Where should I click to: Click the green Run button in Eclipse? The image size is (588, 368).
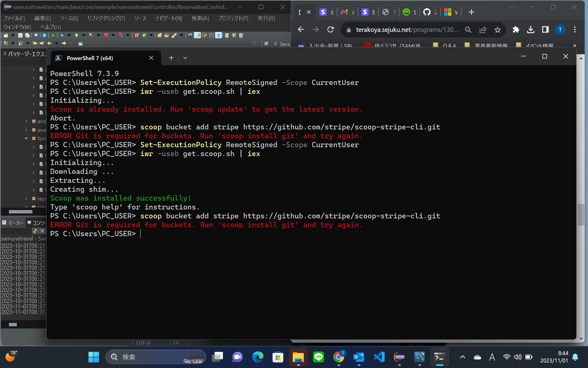tap(77, 35)
